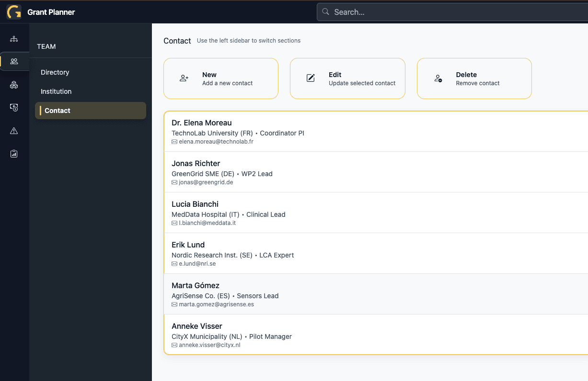Click the remove-person icon on the Delete card

tap(438, 78)
